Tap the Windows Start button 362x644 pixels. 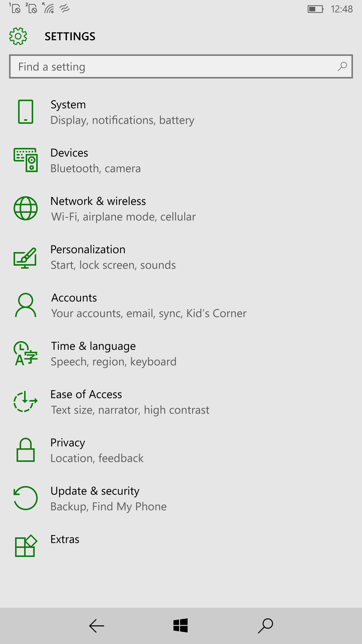pos(180,625)
